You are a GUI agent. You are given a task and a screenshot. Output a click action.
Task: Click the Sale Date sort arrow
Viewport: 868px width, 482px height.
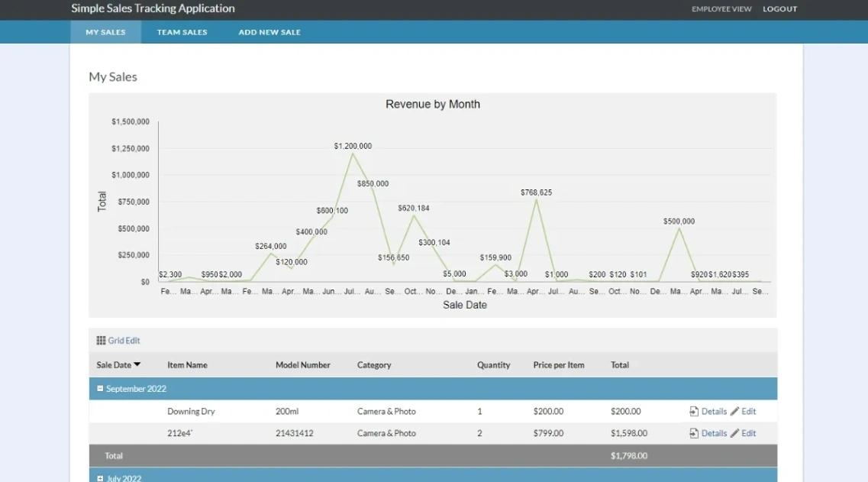click(x=137, y=364)
